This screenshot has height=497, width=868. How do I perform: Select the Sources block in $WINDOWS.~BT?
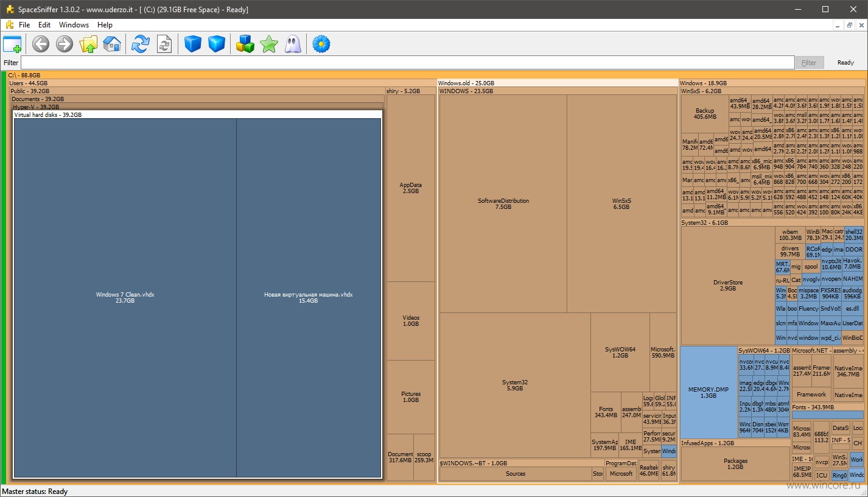click(516, 474)
